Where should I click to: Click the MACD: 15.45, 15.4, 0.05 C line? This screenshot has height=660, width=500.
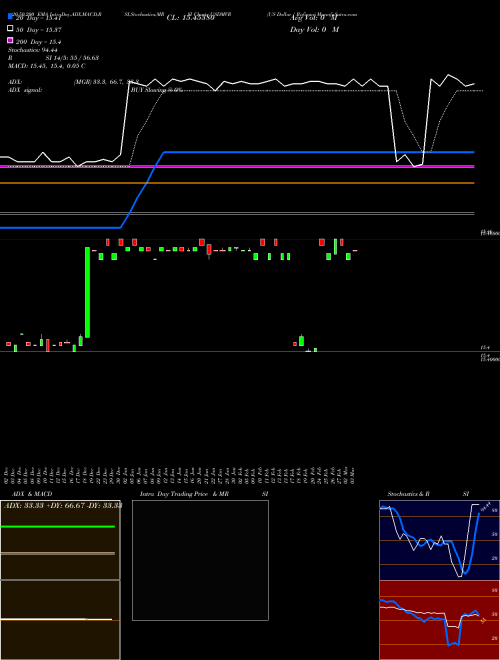point(47,66)
